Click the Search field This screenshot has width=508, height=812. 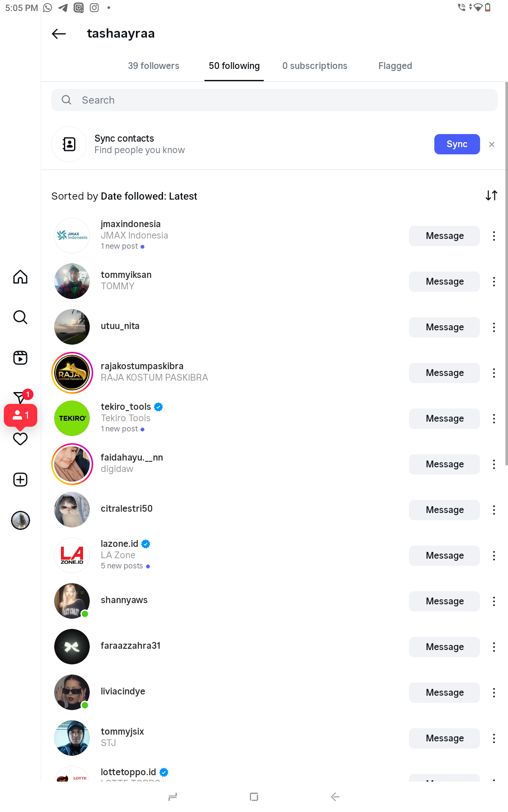[x=274, y=100]
